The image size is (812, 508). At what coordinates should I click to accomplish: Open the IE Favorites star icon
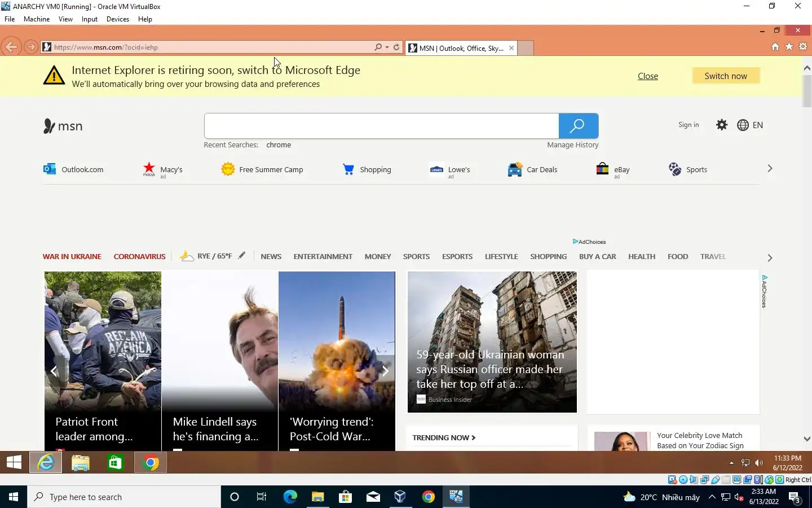[x=789, y=47]
